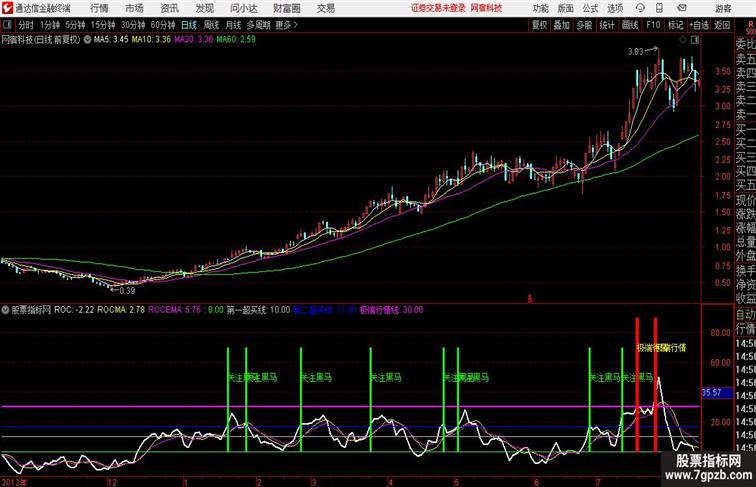Switch to 1分钟 period tab

tap(50, 25)
